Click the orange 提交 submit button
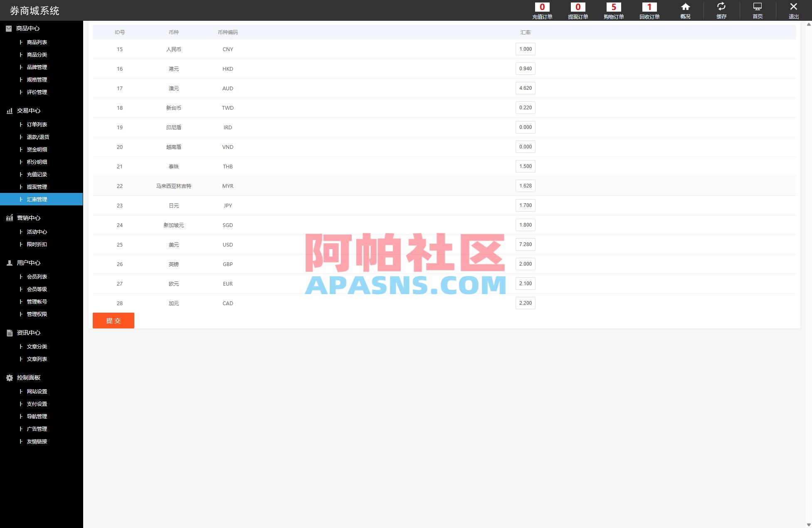This screenshot has width=812, height=528. pos(113,320)
